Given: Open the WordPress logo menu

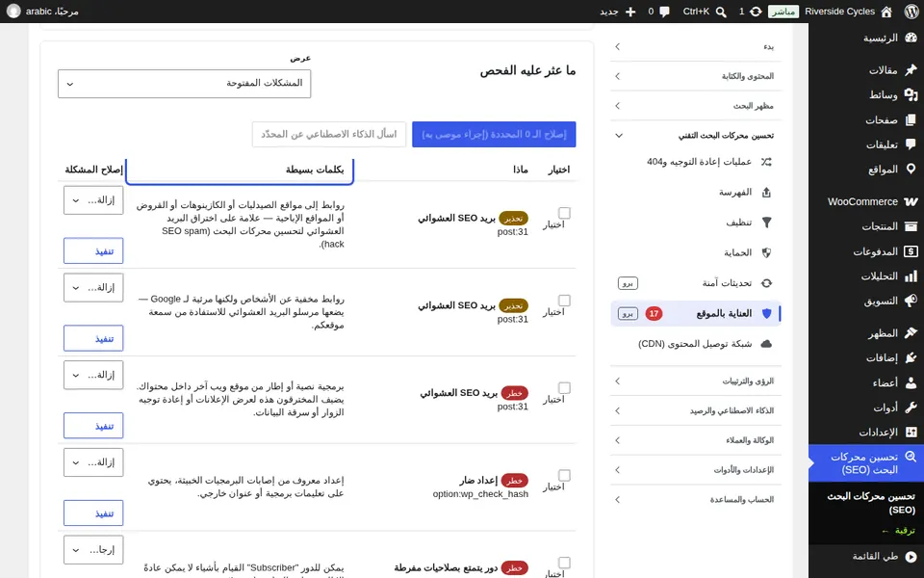Looking at the screenshot, I should [911, 12].
